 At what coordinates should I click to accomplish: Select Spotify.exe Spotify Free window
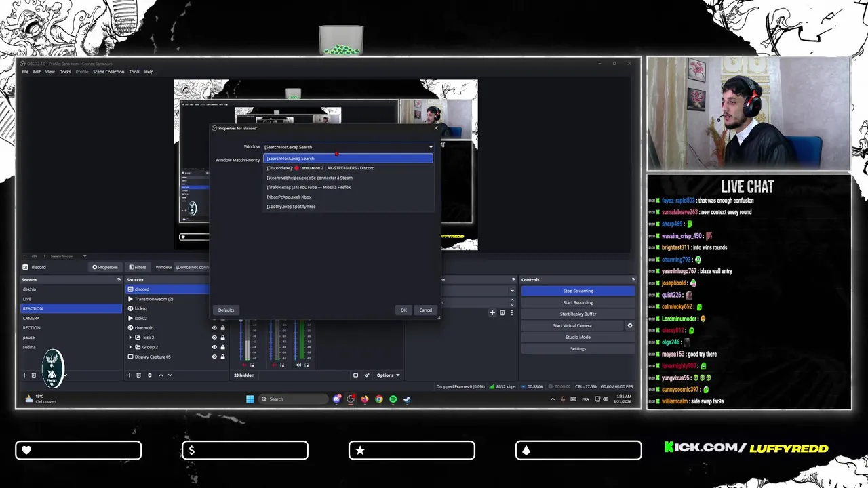348,206
